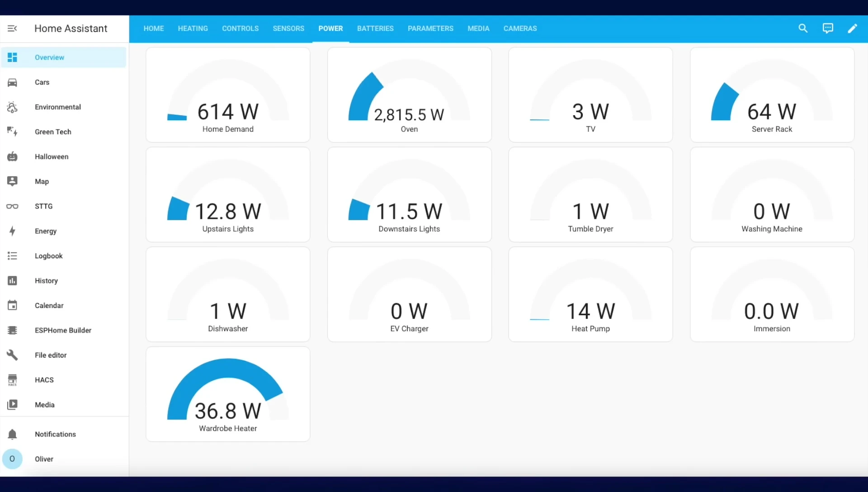Open the Tumble Dryer gauge card
Image resolution: width=868 pixels, height=492 pixels.
point(590,194)
